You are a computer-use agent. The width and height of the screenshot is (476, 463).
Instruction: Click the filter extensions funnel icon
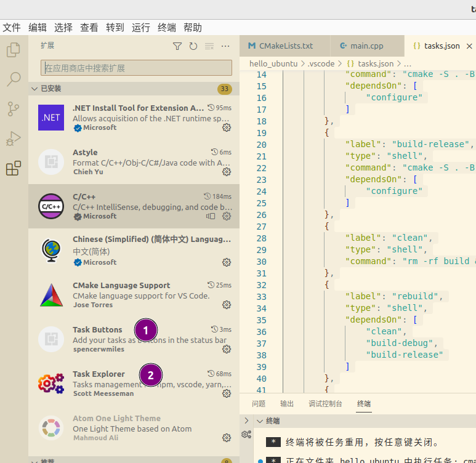pyautogui.click(x=177, y=46)
